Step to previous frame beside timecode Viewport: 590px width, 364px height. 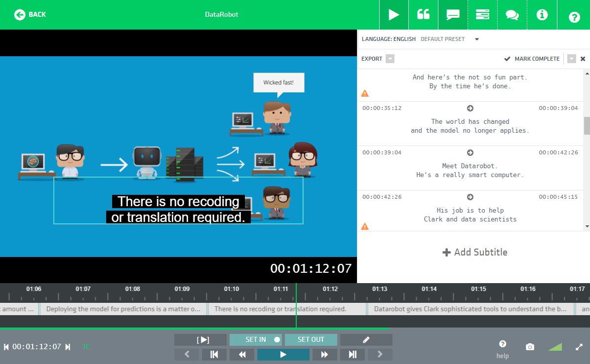[6, 347]
